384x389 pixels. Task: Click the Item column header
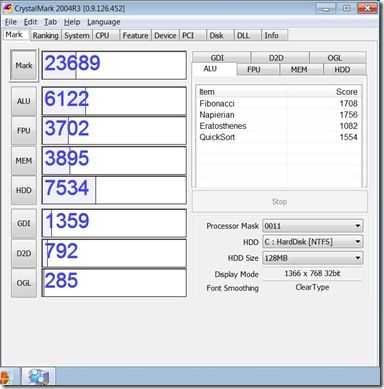point(242,92)
